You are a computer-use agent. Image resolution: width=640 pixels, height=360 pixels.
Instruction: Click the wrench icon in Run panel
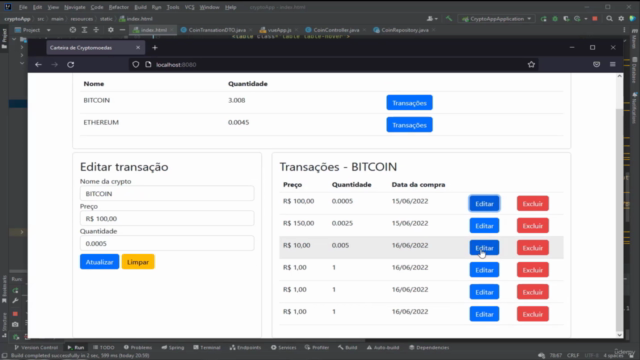coord(15,301)
